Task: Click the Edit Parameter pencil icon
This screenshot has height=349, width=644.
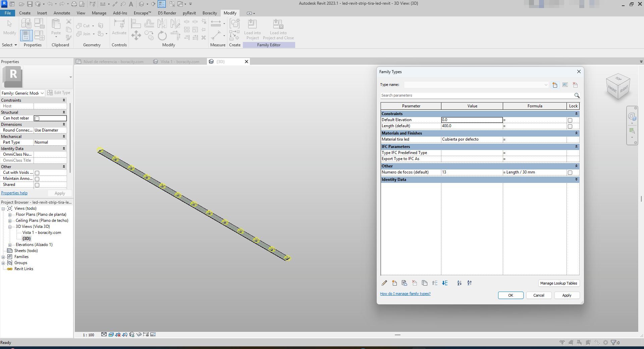Action: tap(384, 283)
